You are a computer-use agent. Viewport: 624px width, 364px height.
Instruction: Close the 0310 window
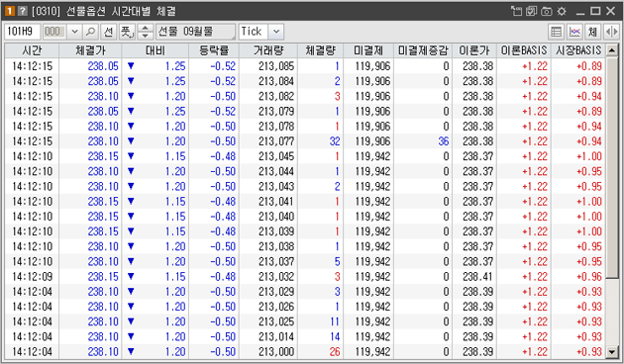click(611, 11)
